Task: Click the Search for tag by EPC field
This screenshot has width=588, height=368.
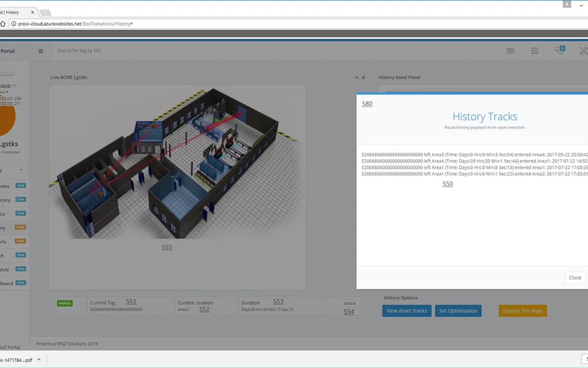Action: click(79, 51)
